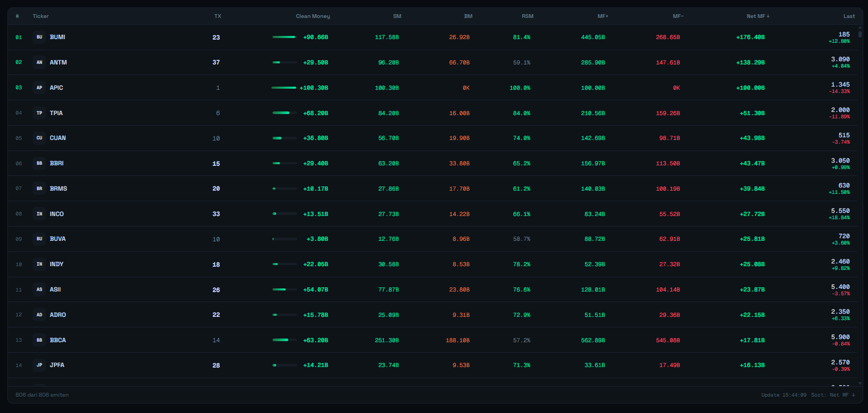Click the IN badge icon for INCO
The height and width of the screenshot is (413, 868).
(39, 214)
